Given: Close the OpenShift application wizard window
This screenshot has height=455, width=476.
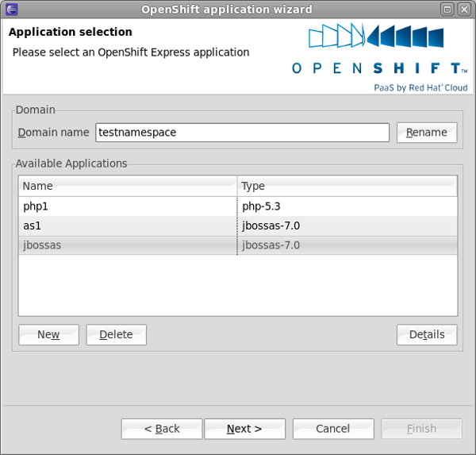Looking at the screenshot, I should click(464, 10).
